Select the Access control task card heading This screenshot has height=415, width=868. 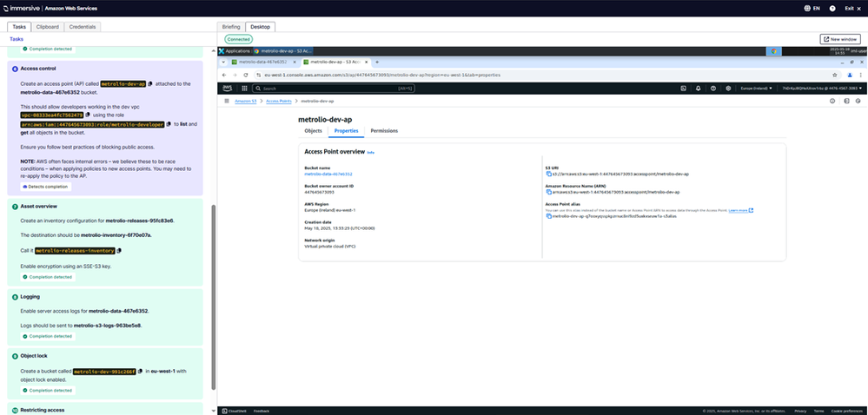click(x=38, y=69)
